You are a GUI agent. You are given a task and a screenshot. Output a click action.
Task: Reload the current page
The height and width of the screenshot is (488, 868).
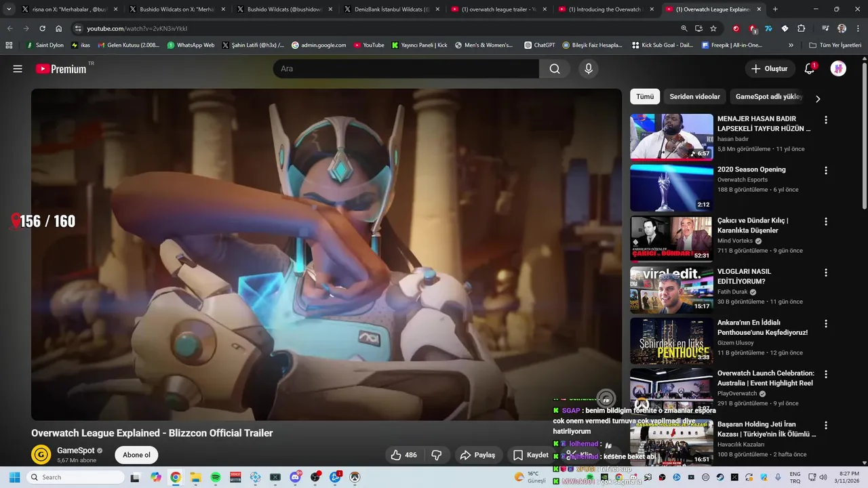point(42,28)
